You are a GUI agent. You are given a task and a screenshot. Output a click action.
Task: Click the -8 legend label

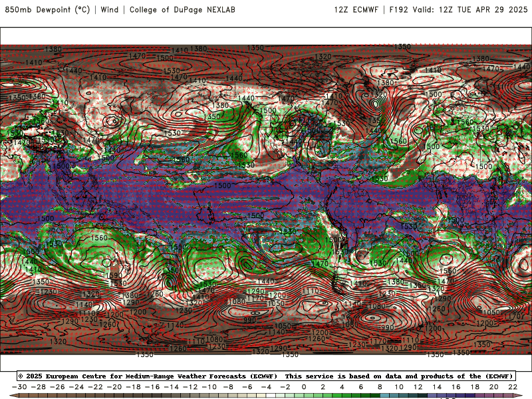228,387
